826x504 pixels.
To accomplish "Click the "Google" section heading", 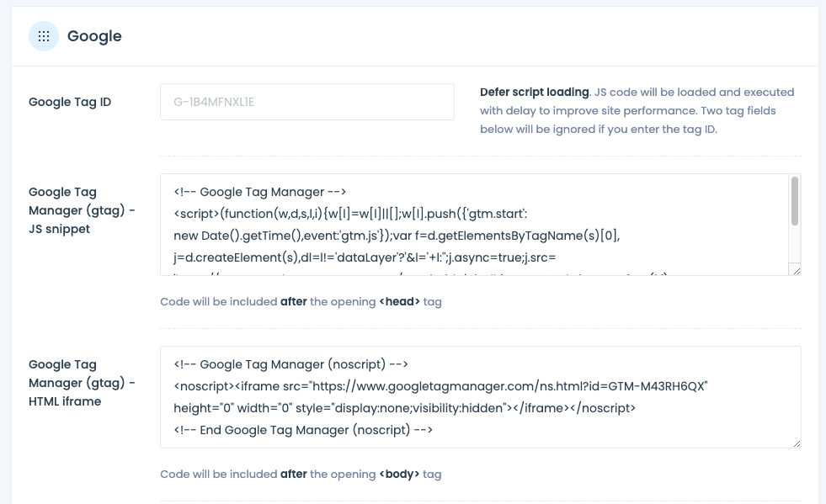I will click(x=94, y=36).
